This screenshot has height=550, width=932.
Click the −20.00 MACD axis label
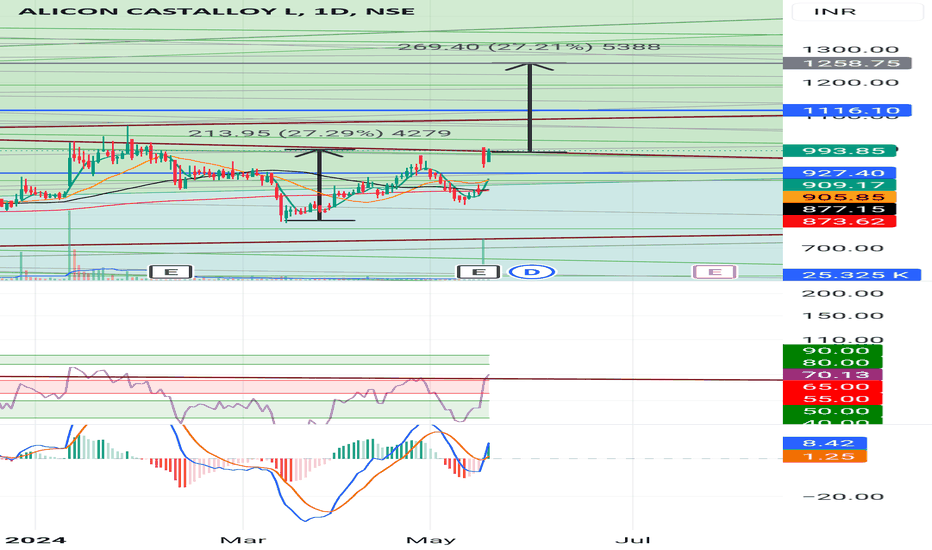[843, 496]
